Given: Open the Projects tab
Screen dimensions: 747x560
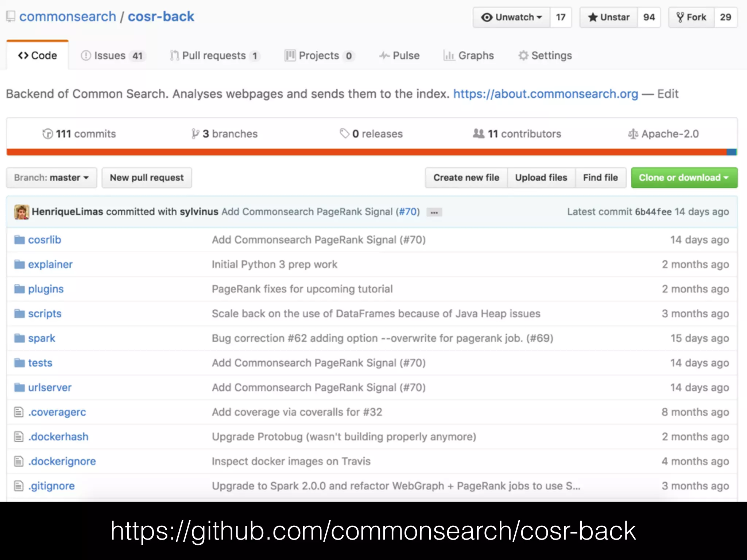Looking at the screenshot, I should click(x=320, y=55).
